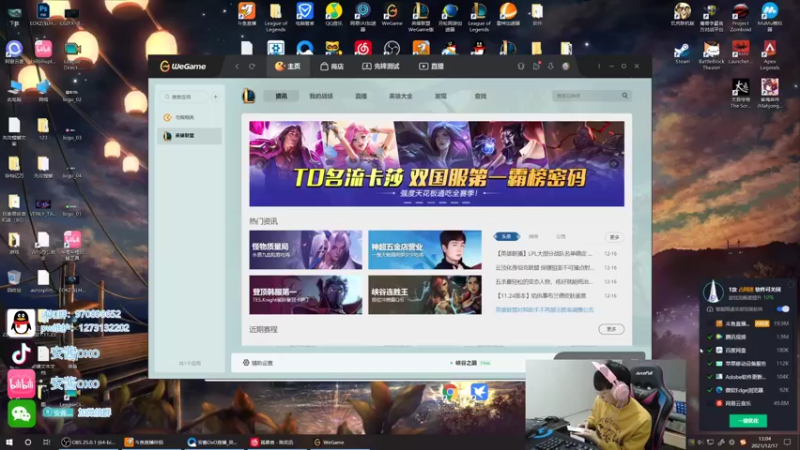This screenshot has height=450, width=800.
Task: Open the 怪物质量局 news thumbnail
Action: click(x=306, y=250)
